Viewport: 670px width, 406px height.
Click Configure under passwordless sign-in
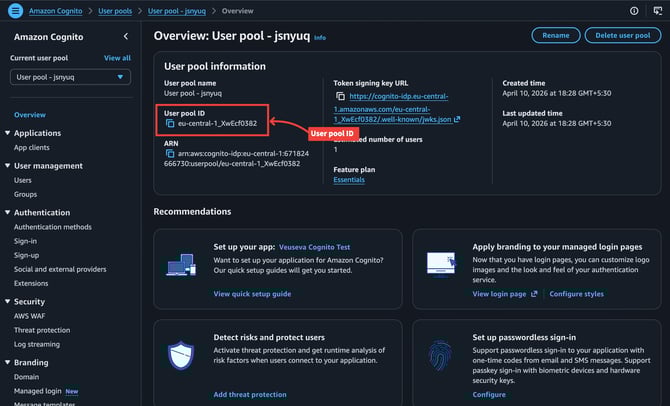(489, 394)
